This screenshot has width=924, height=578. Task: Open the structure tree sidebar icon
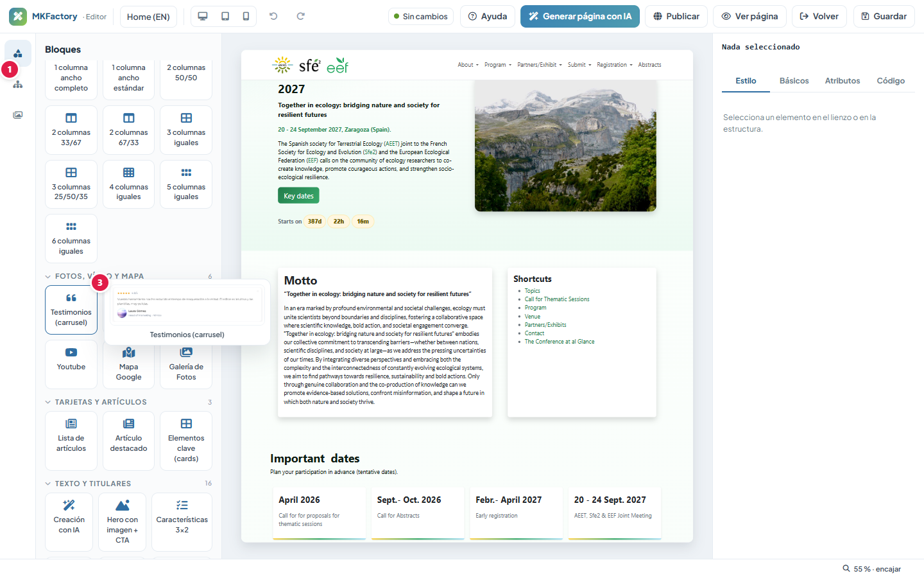pyautogui.click(x=18, y=84)
